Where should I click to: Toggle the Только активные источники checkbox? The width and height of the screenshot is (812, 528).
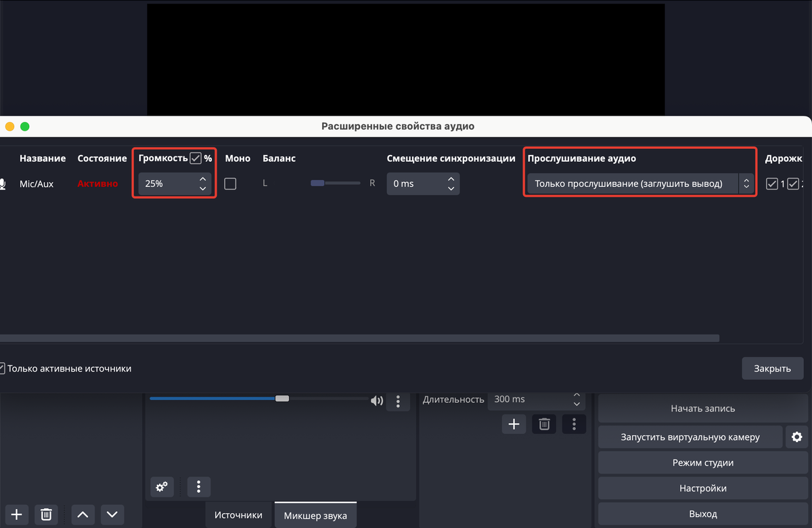(2, 369)
